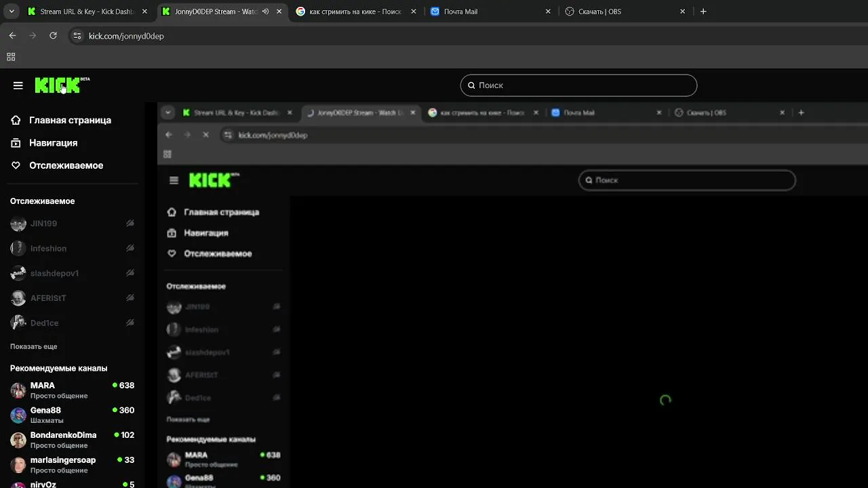Viewport: 868px width, 488px height.
Task: Click Почта Mail tab in mirrored preview
Action: [607, 113]
